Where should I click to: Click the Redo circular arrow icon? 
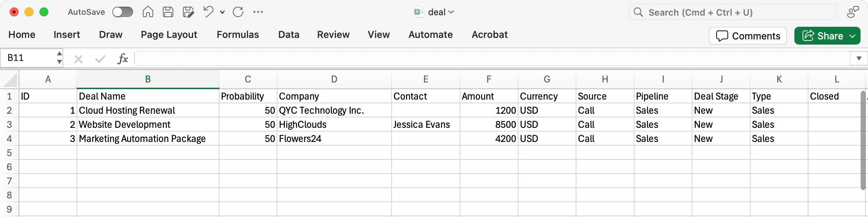pyautogui.click(x=238, y=12)
